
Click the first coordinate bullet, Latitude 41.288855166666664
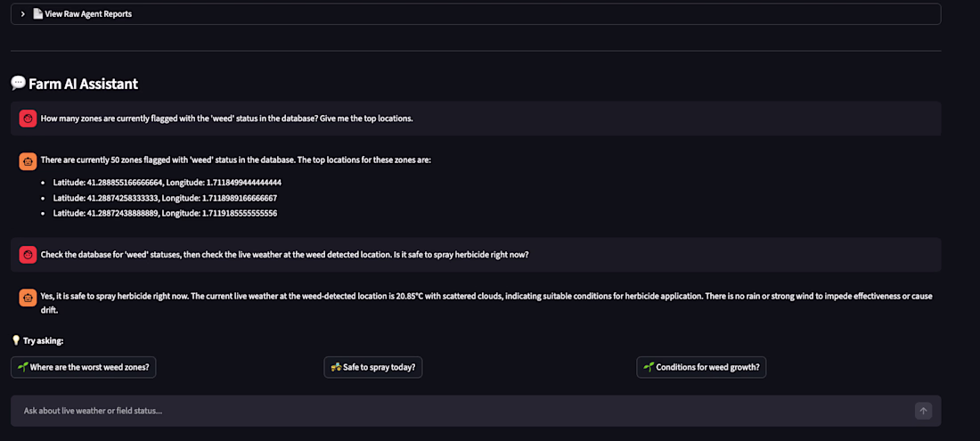click(167, 183)
